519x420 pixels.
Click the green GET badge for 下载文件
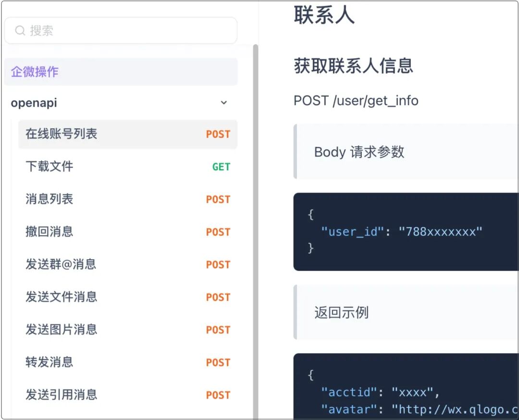pos(221,167)
